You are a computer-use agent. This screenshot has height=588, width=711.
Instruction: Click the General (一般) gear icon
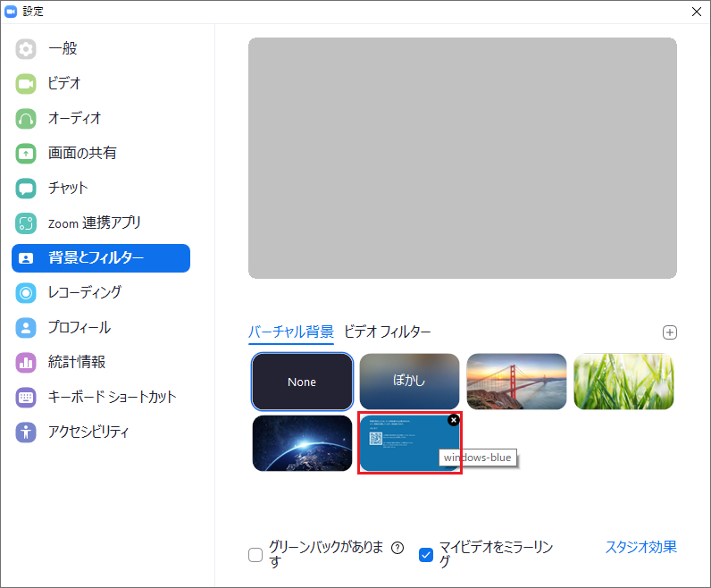[26, 48]
